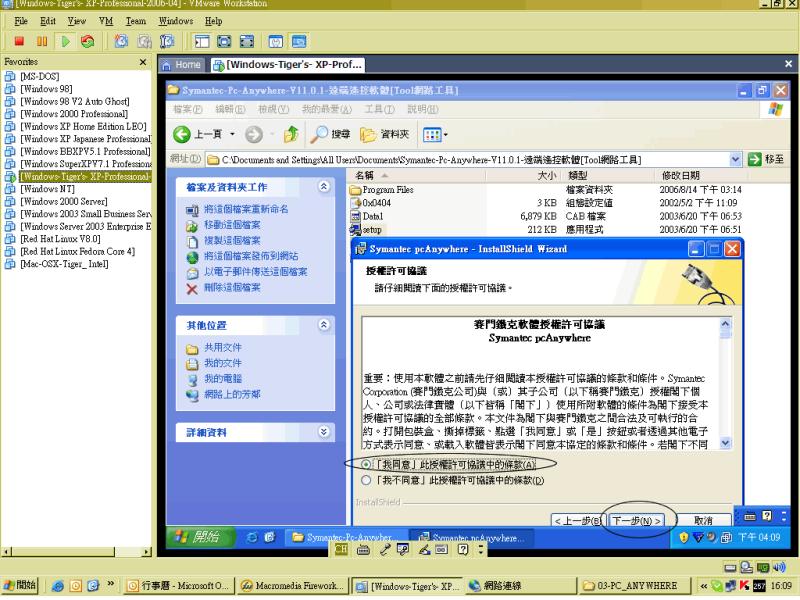
Task: Open the Back button history dropdown arrow
Action: [232, 135]
